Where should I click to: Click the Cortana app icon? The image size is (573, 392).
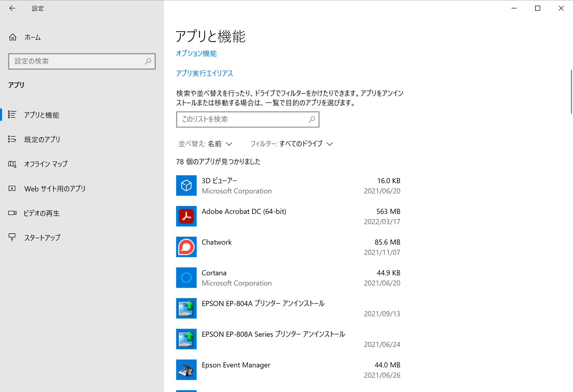click(186, 278)
